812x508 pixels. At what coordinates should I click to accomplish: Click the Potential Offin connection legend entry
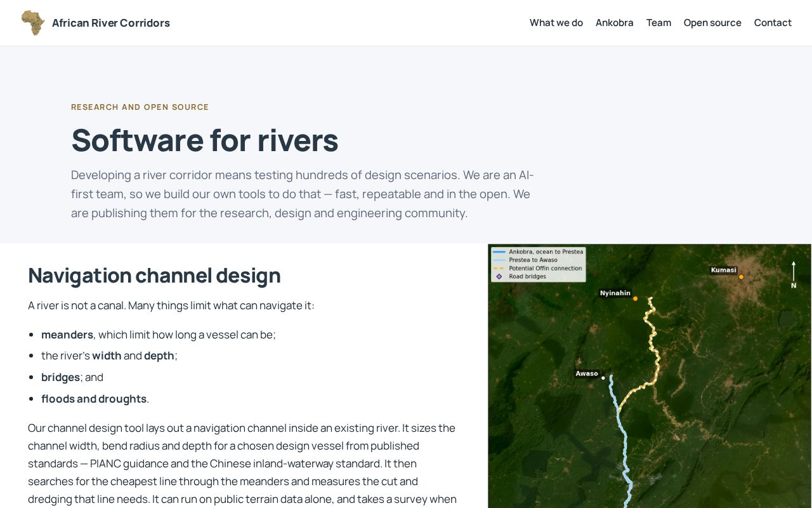(538, 269)
